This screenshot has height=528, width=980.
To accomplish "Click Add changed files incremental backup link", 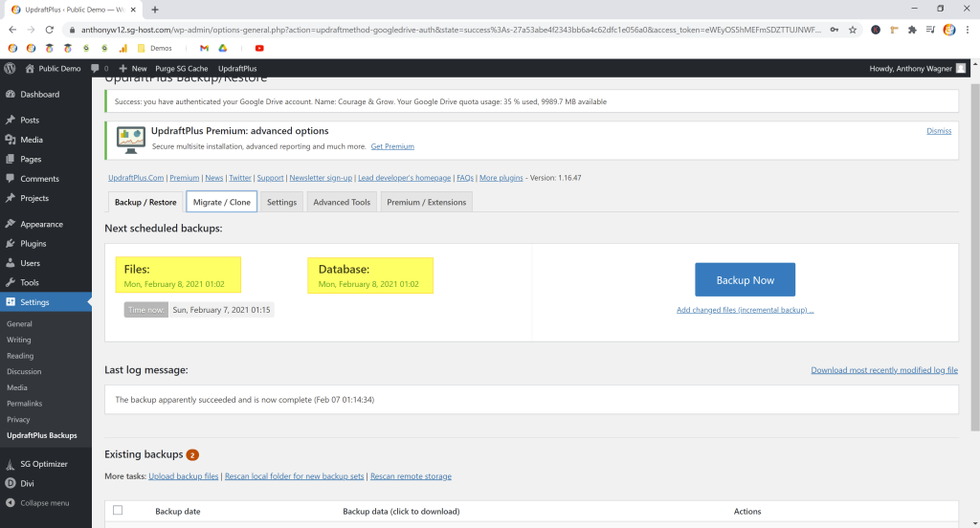I will (745, 310).
